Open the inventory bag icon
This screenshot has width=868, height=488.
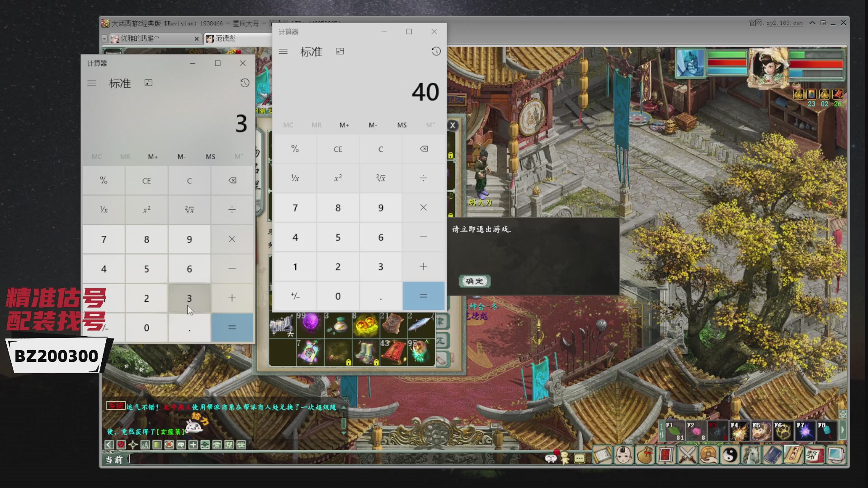[x=645, y=455]
